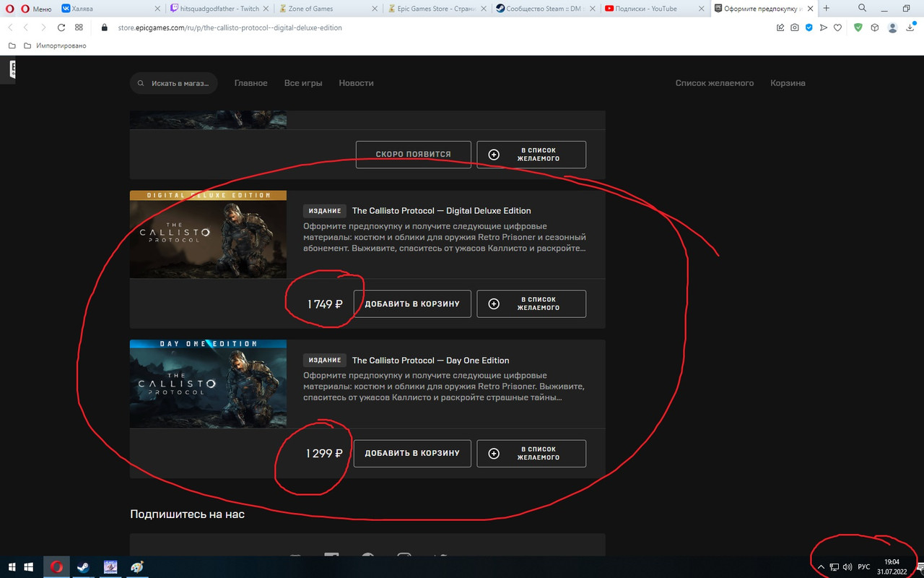Open the profile account icon
The height and width of the screenshot is (578, 924).
893,27
